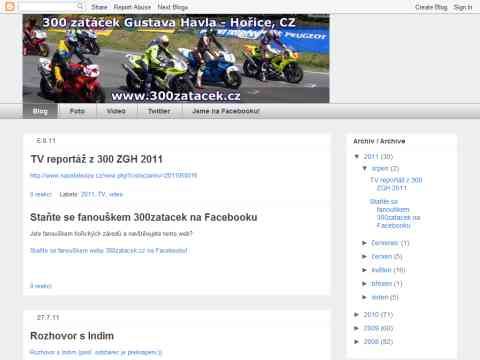480x360 pixels.
Task: Expand the červenec archive month
Action: coord(365,243)
